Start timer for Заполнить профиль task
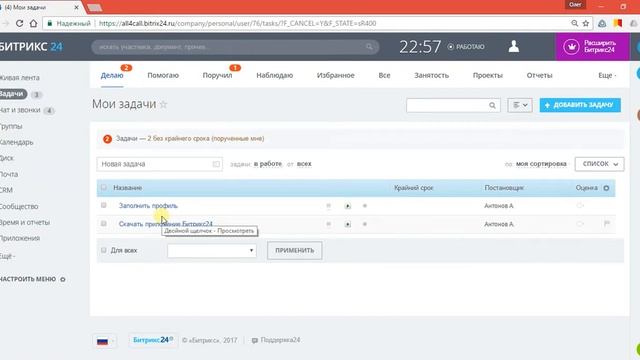The image size is (640, 360). point(347,206)
